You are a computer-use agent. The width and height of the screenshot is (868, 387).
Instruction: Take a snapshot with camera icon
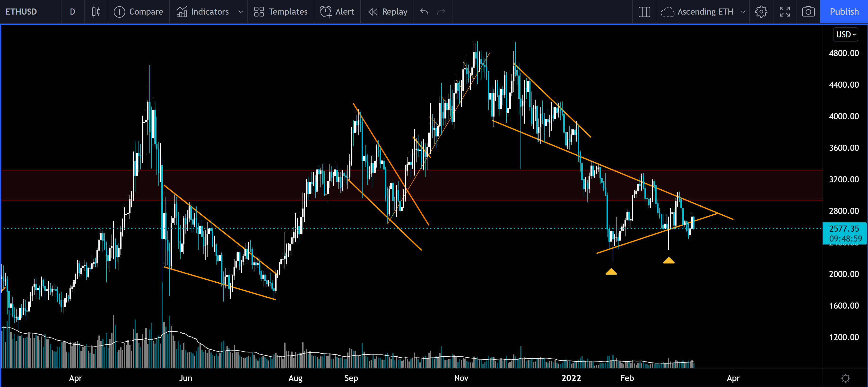808,12
